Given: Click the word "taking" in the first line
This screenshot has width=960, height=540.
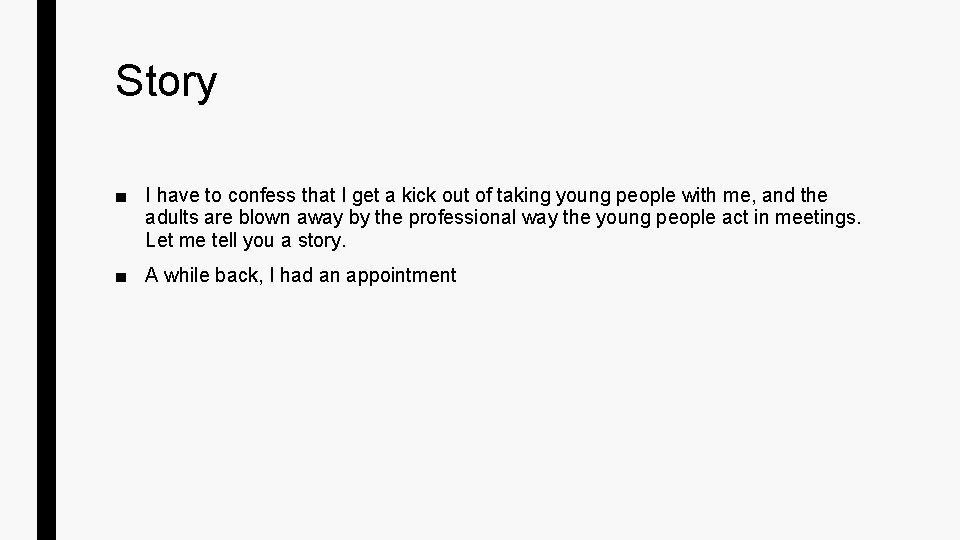Looking at the screenshot, I should 523,196.
